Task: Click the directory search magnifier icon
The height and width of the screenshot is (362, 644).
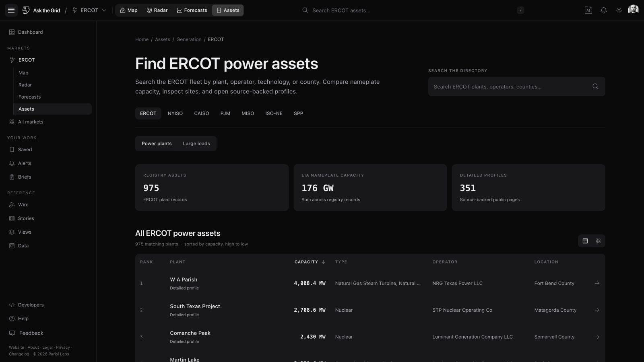Action: click(596, 86)
